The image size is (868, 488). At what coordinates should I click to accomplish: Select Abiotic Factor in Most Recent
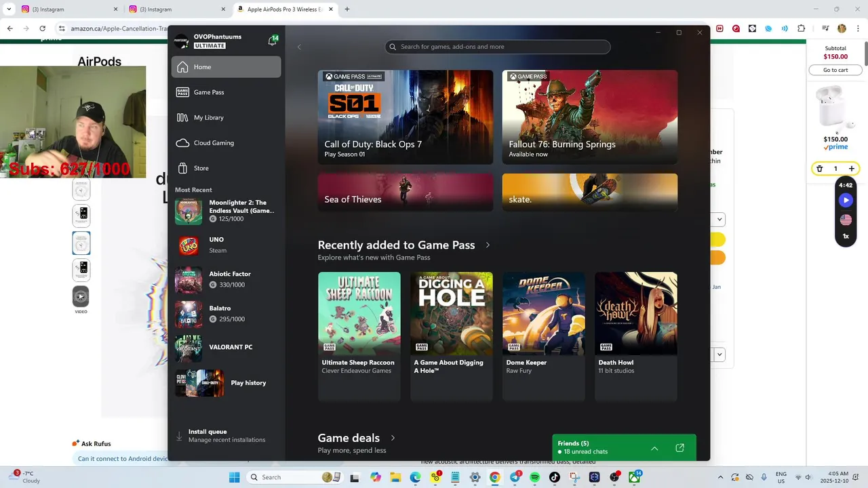[x=226, y=279]
